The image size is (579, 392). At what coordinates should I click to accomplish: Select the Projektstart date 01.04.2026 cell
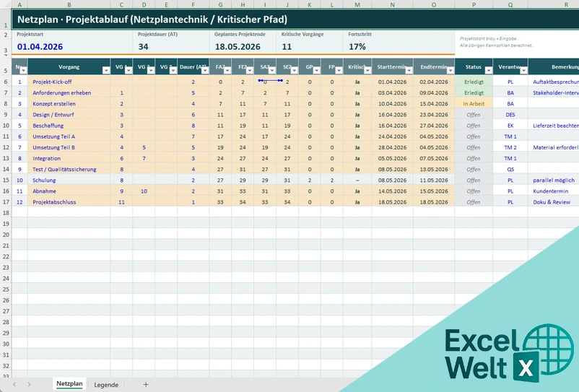(x=72, y=46)
